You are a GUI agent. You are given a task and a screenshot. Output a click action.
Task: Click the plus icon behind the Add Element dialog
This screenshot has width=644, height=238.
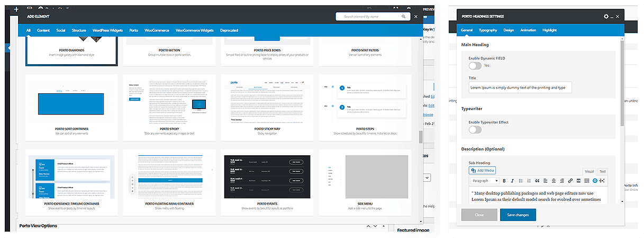pyautogui.click(x=17, y=10)
